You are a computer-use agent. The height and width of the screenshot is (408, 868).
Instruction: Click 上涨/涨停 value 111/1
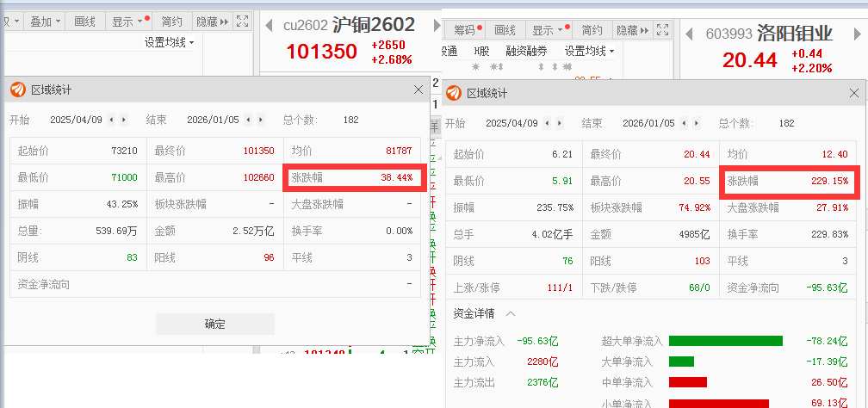click(560, 287)
